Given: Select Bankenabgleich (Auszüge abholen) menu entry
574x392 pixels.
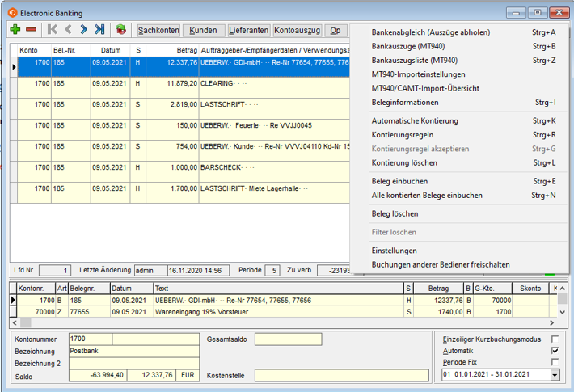Looking at the screenshot, I should [430, 32].
